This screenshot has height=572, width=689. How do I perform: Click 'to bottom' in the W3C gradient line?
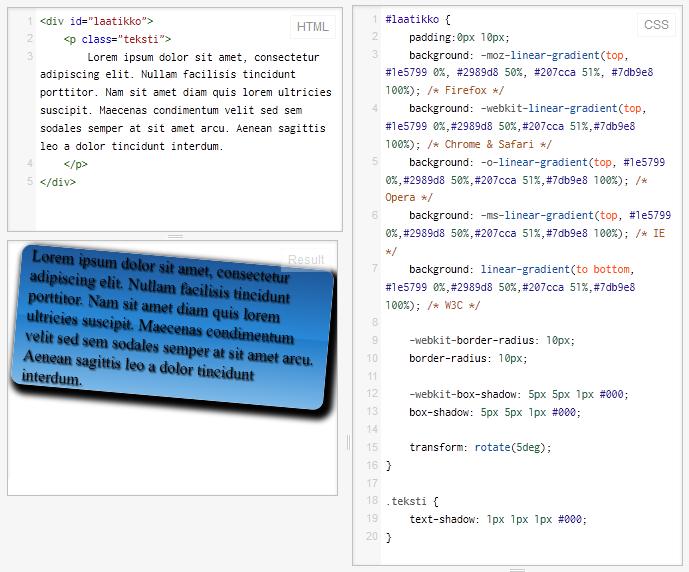[x=602, y=269]
